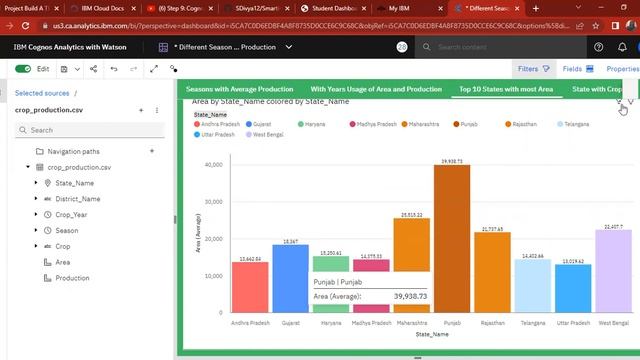The image size is (640, 360).
Task: Open the Fields panel
Action: coord(578,69)
